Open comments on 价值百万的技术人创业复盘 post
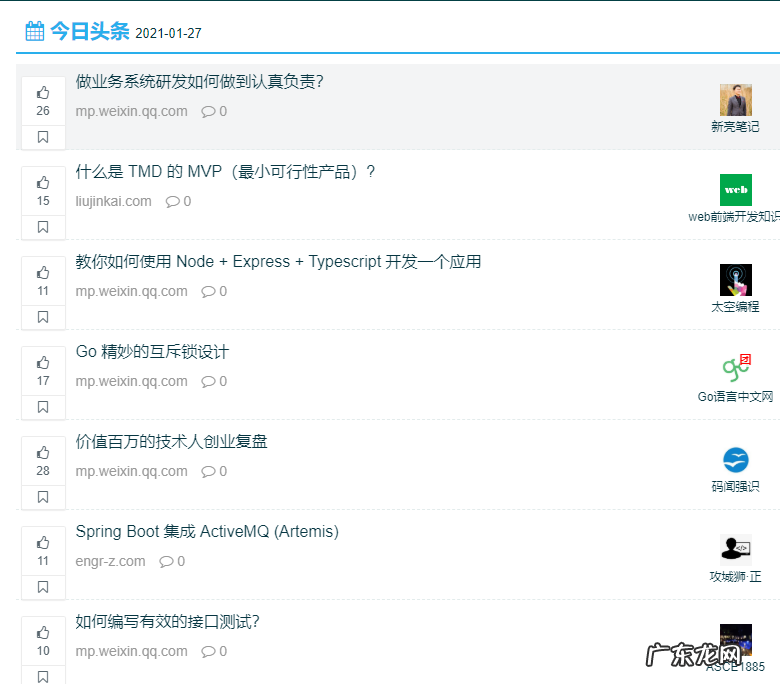Screen dimensions: 780x684 tap(214, 472)
